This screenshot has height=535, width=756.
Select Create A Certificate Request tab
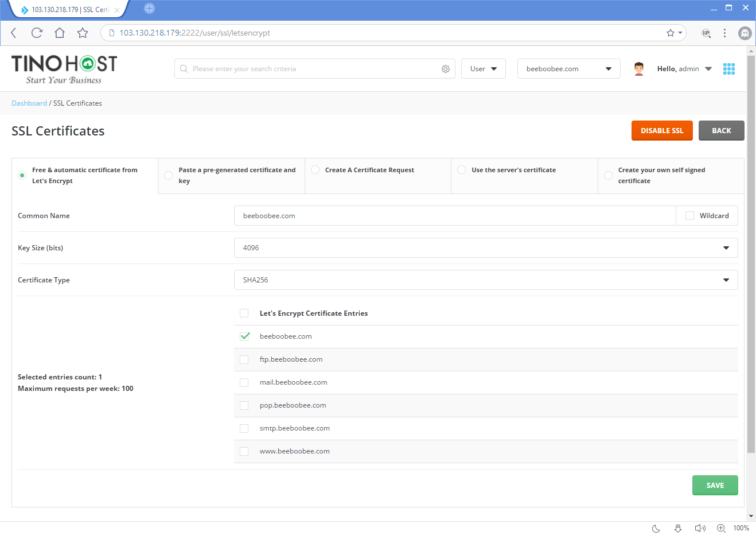pos(315,170)
